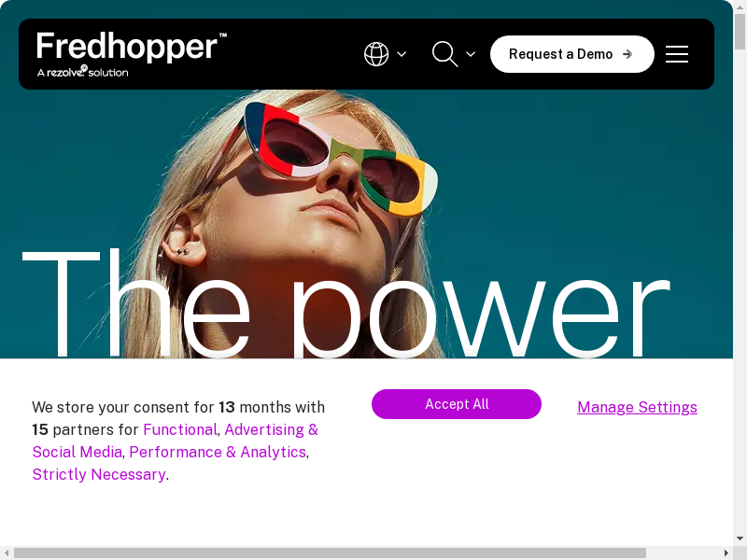Open the Manage Settings link
Image resolution: width=747 pixels, height=560 pixels.
[637, 407]
